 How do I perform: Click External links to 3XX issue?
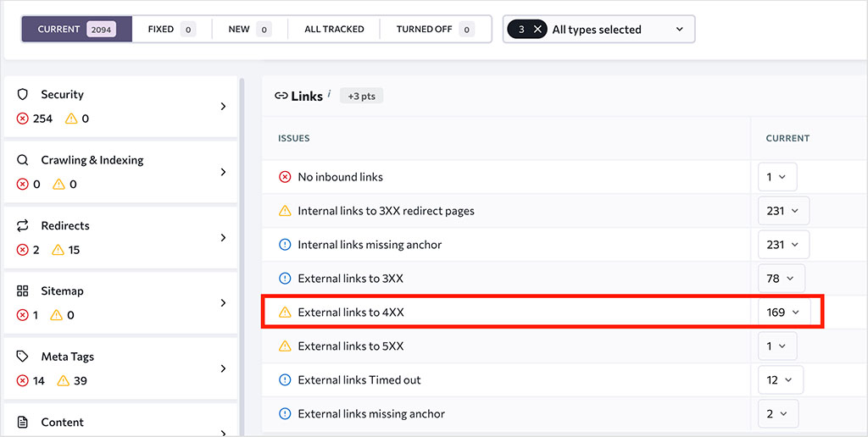point(350,279)
